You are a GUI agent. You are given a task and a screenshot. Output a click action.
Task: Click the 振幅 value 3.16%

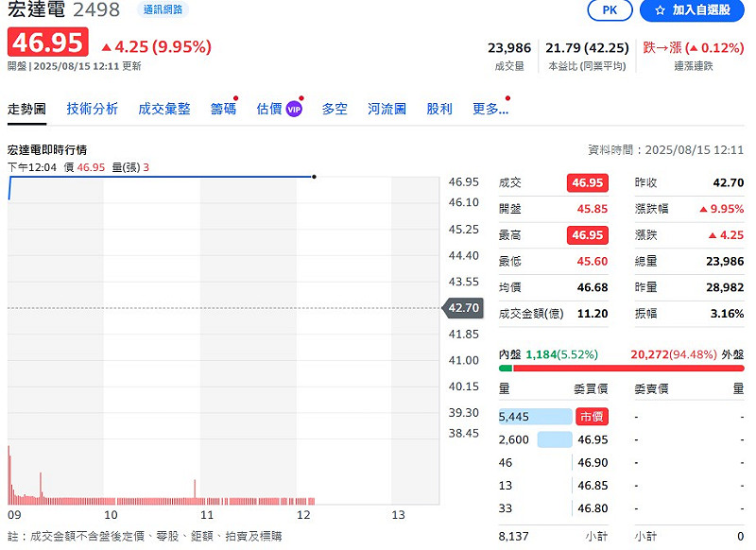[727, 314]
